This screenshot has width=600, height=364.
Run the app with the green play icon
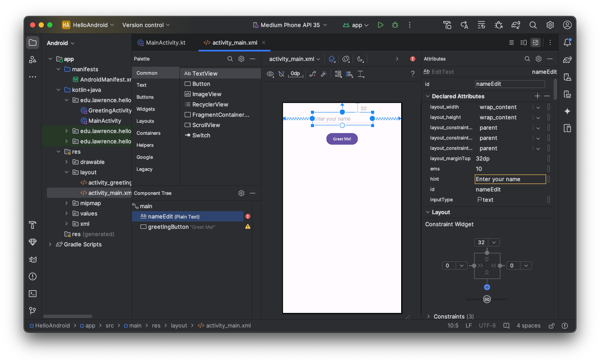click(381, 25)
